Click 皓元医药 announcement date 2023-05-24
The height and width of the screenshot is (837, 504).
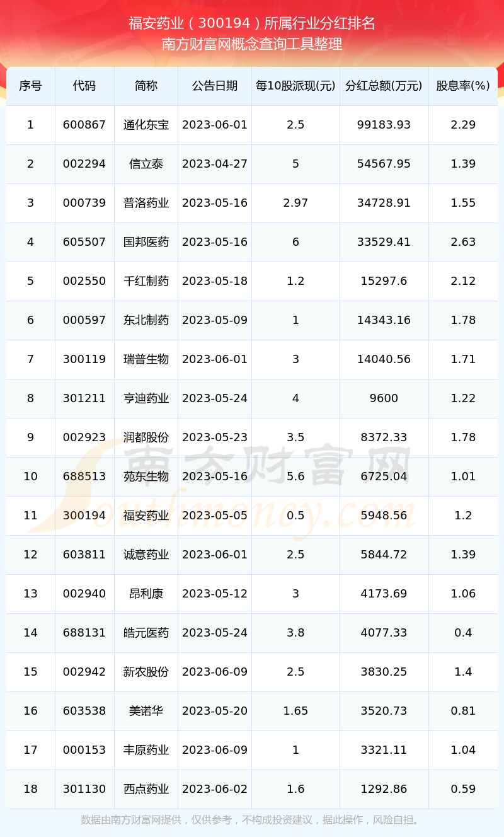[215, 633]
